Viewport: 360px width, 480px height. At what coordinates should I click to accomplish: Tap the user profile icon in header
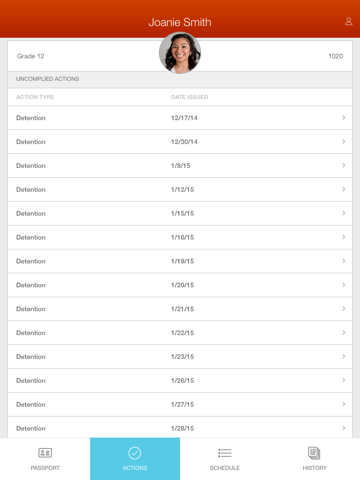(349, 21)
